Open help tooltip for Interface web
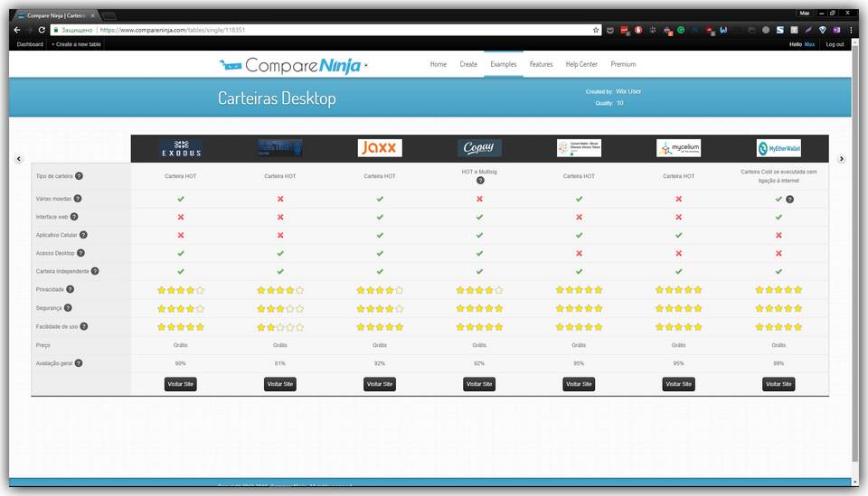This screenshot has width=868, height=496. point(74,217)
